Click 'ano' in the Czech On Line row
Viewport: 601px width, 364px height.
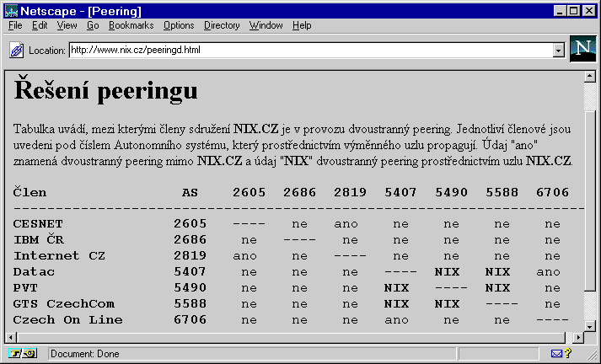click(397, 320)
